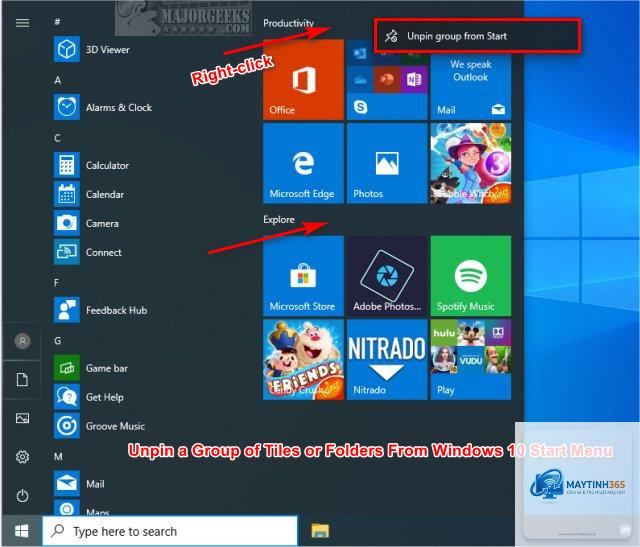Open File Explorer from the taskbar
640x547 pixels.
[320, 531]
